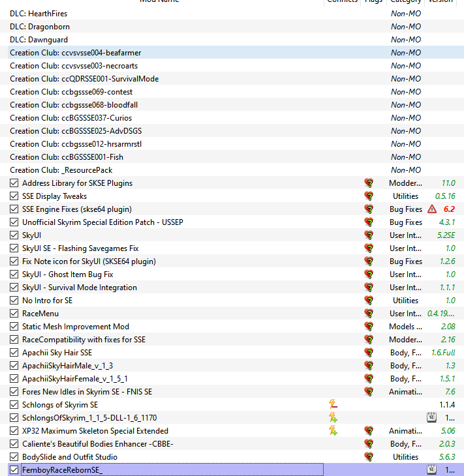
Task: Disable the Address Library for SKSE Plugins mod
Action: 14,183
